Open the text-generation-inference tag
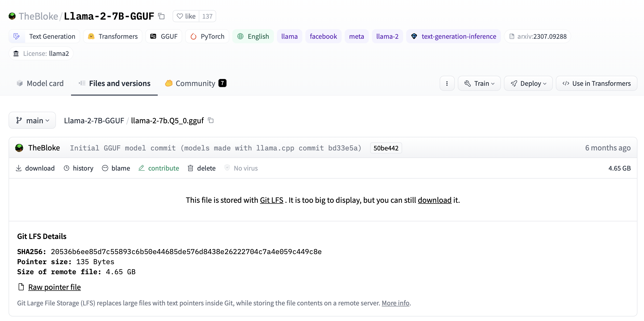 pos(454,36)
